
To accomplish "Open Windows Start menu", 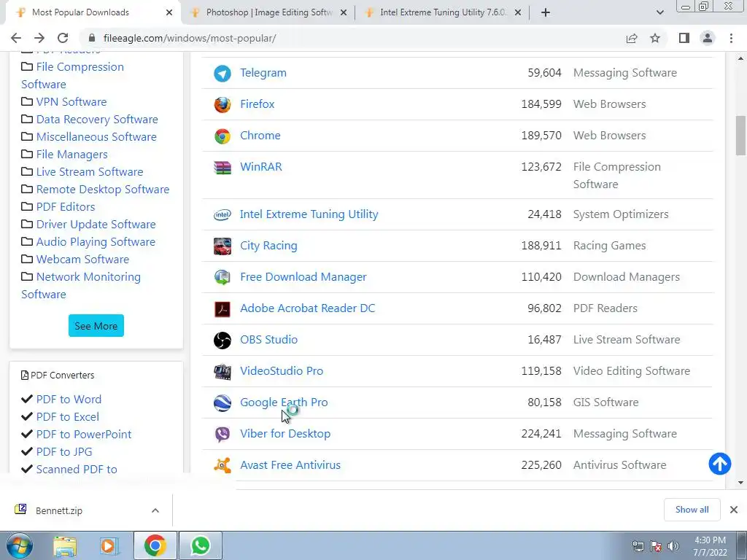I will pos(20,545).
